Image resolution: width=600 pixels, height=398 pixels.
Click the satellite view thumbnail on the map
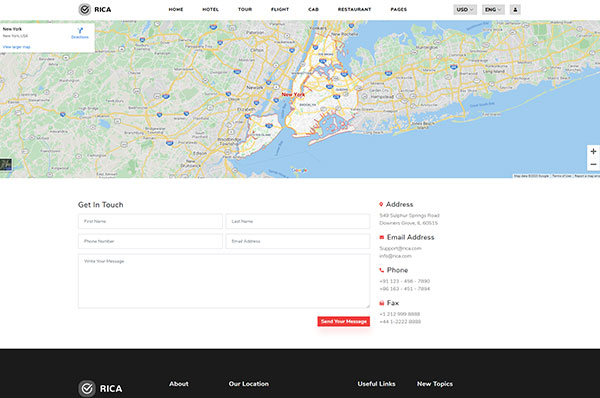tap(6, 165)
